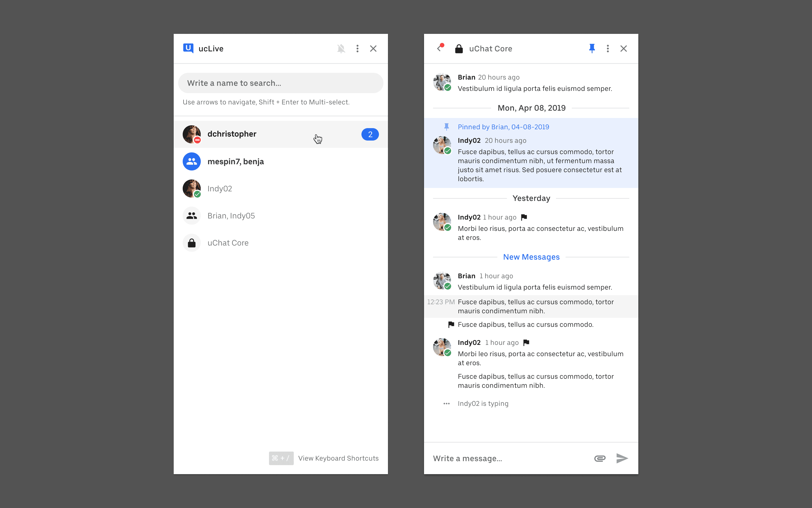Image resolution: width=812 pixels, height=508 pixels.
Task: Click the 'Indy02 is typing' text
Action: pos(483,404)
